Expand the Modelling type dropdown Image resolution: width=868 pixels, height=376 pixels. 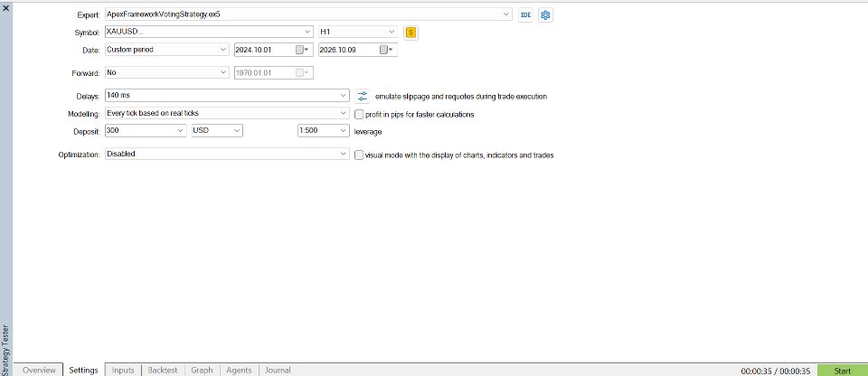(x=227, y=113)
